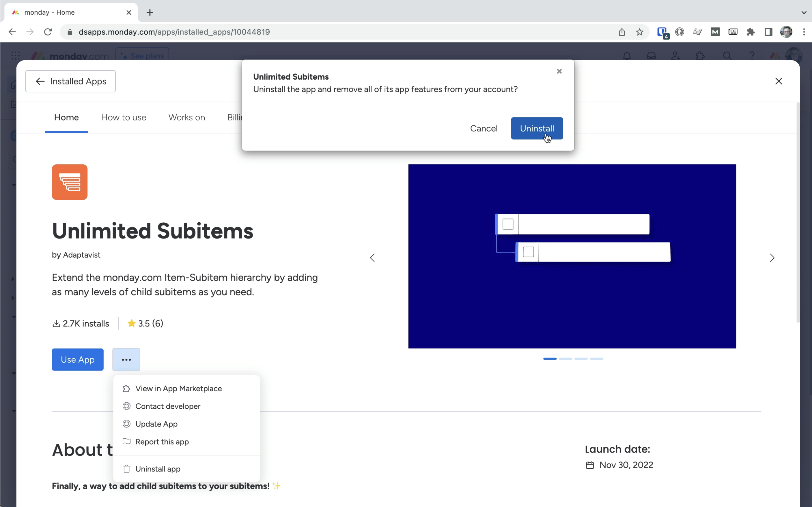Toggle checkbox on first subitem row
812x507 pixels.
[507, 224]
